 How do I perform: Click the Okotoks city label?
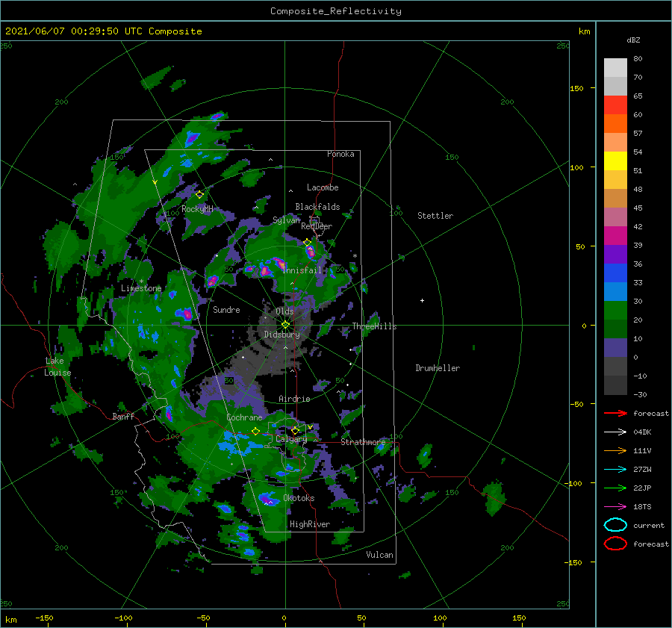click(x=299, y=497)
